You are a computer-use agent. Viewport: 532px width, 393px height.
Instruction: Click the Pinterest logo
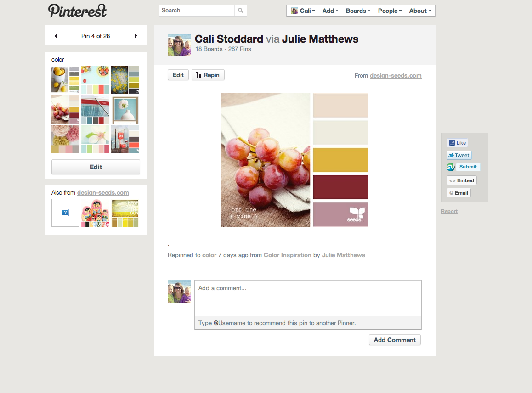(x=77, y=11)
